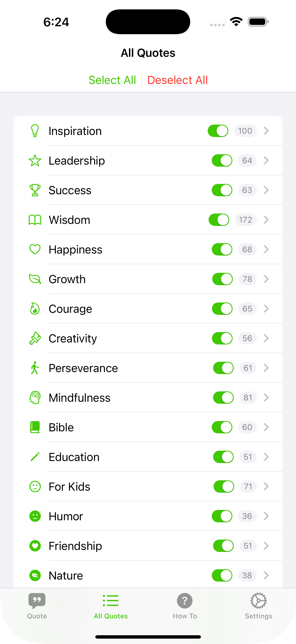
Task: Tap the Wisdom open book icon
Action: (35, 220)
